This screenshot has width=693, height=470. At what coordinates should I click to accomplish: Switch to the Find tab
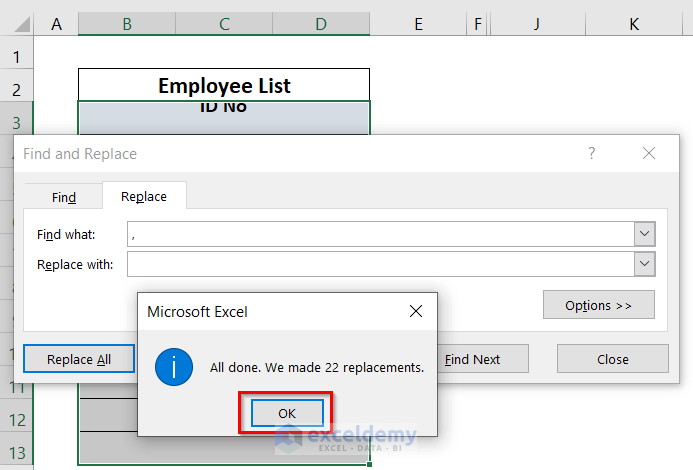64,197
